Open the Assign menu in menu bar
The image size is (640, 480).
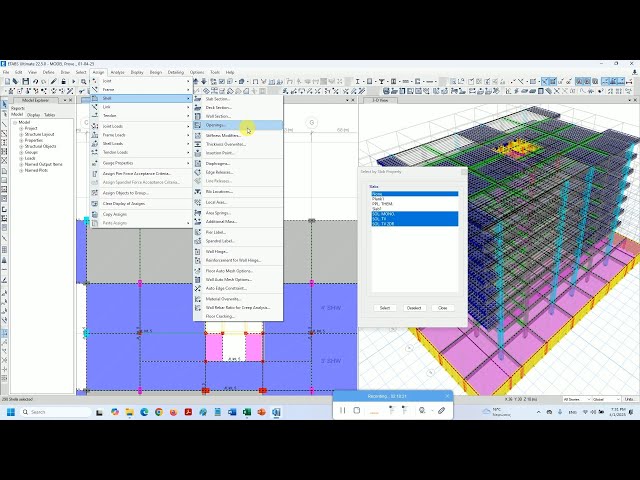click(x=98, y=72)
